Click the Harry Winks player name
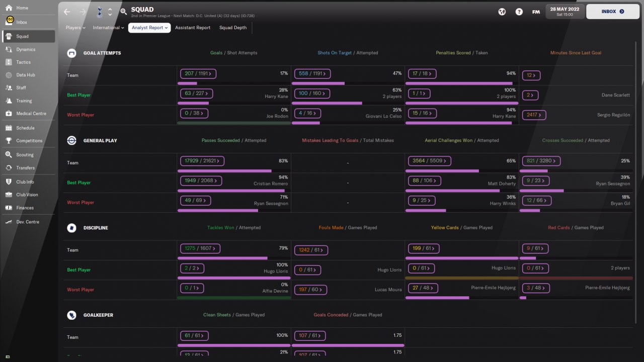 pos(503,204)
